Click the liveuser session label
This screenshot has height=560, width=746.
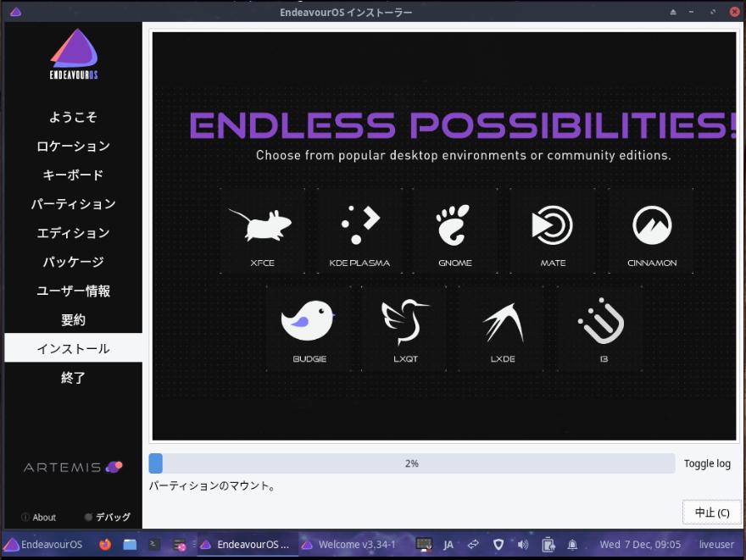click(716, 545)
